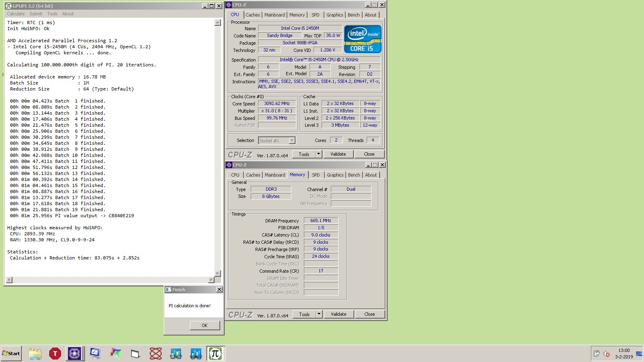
Task: Click Validate in the upper CPU-Z window
Action: (x=338, y=154)
